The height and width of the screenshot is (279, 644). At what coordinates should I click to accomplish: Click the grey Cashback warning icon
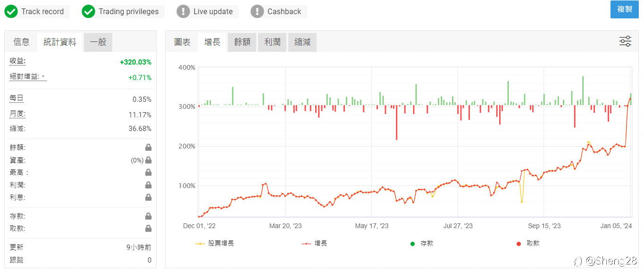click(x=257, y=12)
